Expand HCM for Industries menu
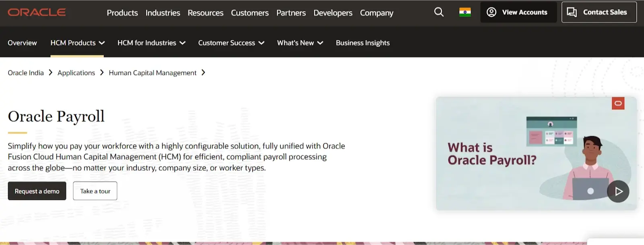Screen dimensions: 644x245 [x=151, y=43]
